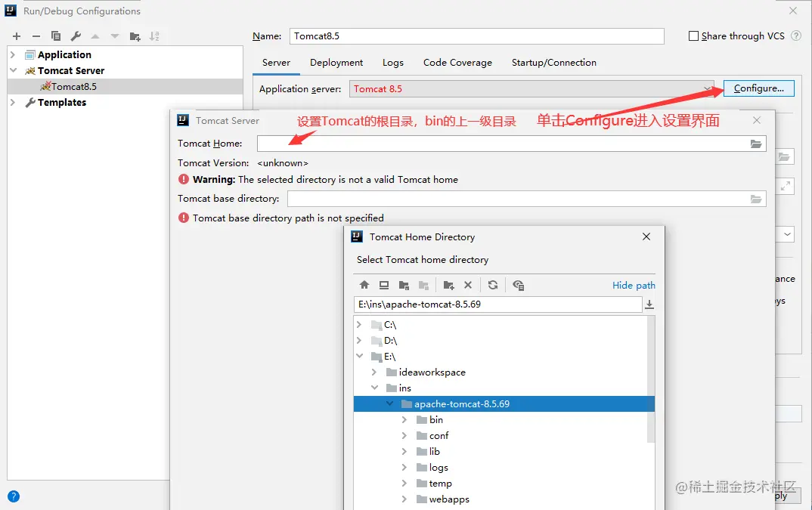Click the Hide path link

(x=634, y=286)
